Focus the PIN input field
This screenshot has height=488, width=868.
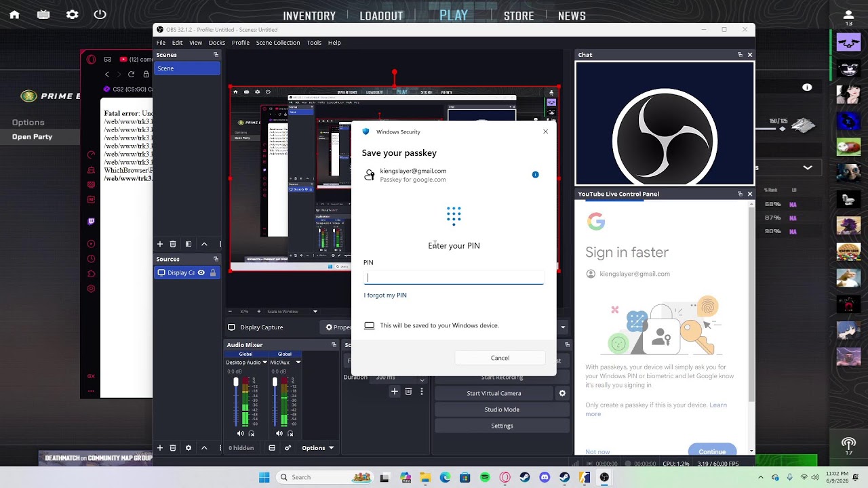pos(454,277)
